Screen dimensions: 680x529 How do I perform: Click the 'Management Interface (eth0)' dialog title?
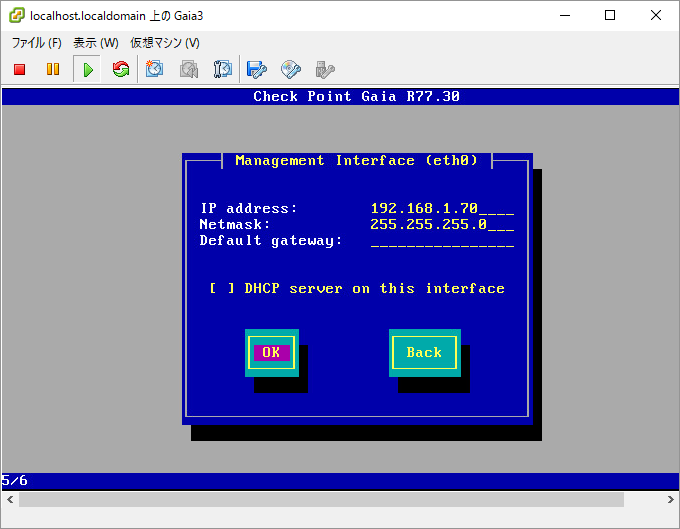(356, 160)
